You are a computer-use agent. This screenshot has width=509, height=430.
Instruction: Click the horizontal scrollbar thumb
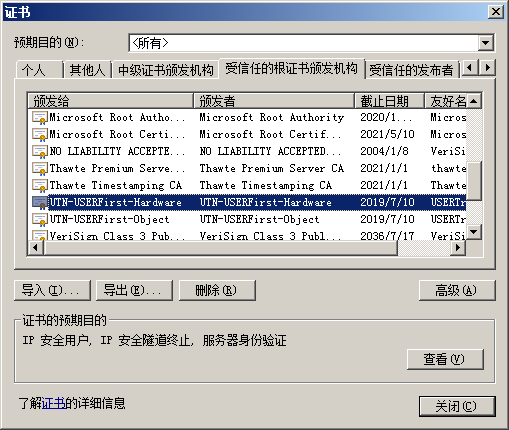pos(221,248)
